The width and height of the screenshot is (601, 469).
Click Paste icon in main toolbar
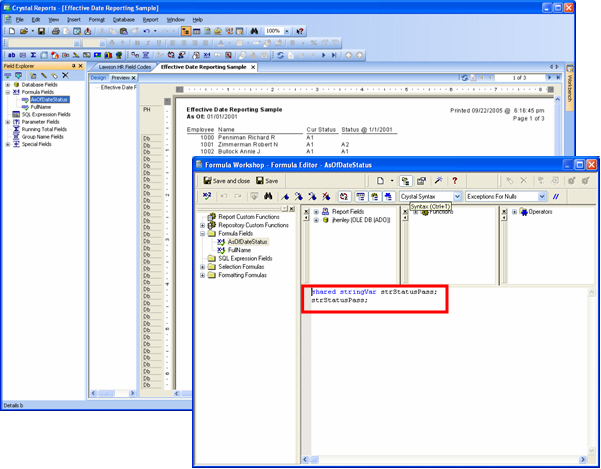click(x=123, y=31)
